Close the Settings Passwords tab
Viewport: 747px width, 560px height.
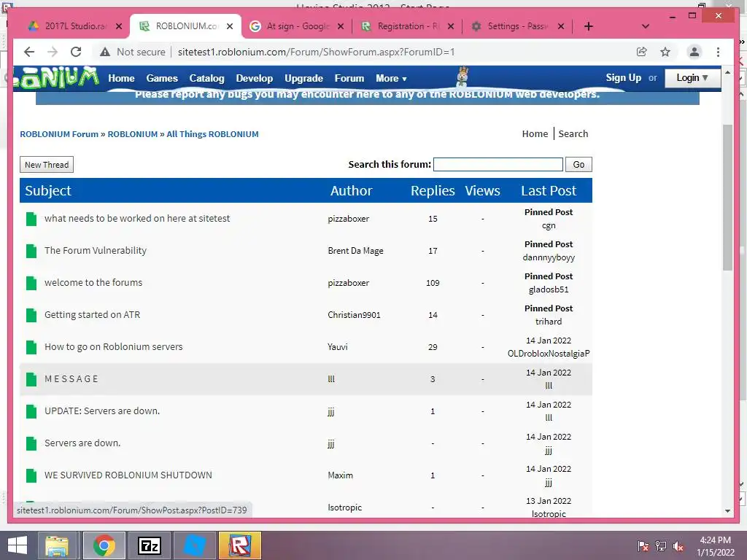tap(561, 26)
